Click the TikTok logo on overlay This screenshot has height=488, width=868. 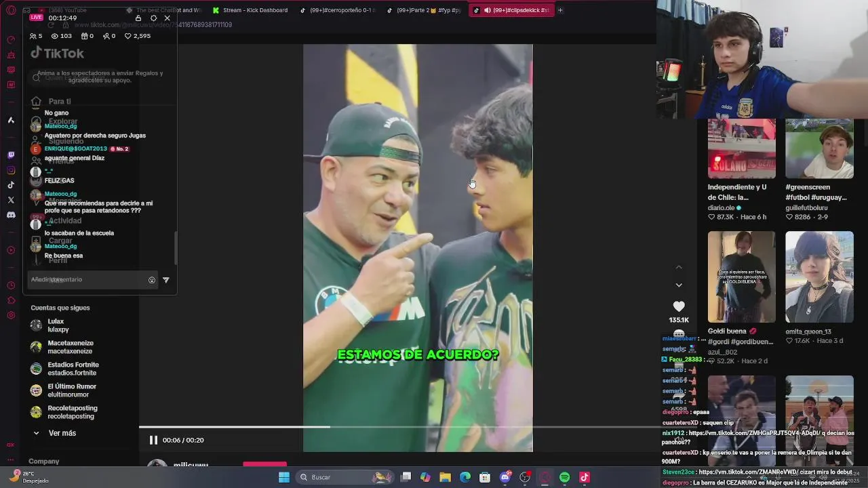click(x=58, y=53)
